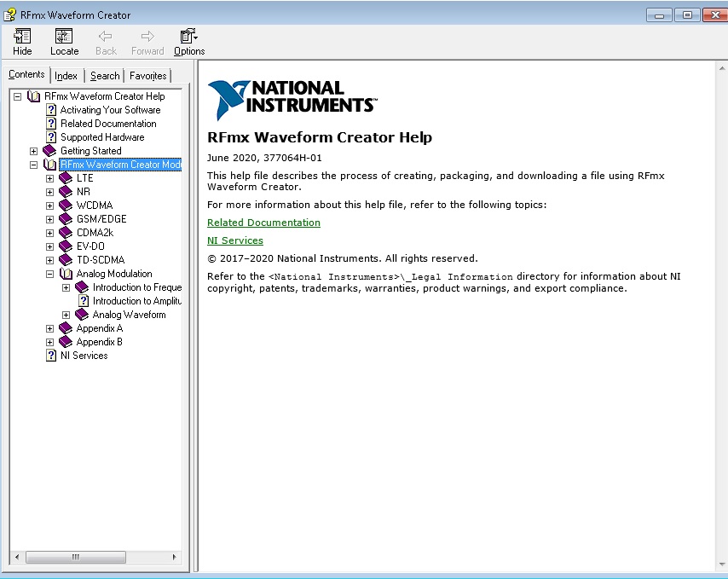Viewport: 728px width, 579px height.
Task: Click the page icon for Introduction to Amplitude
Action: coord(83,301)
